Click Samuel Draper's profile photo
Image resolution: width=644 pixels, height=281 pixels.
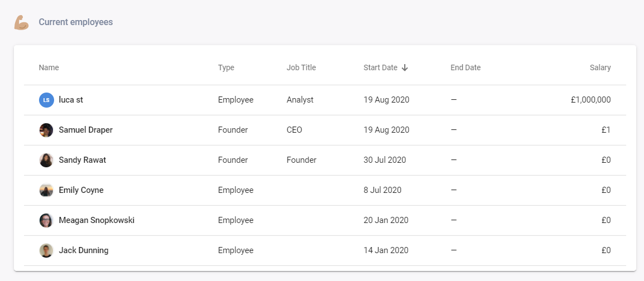coord(46,130)
